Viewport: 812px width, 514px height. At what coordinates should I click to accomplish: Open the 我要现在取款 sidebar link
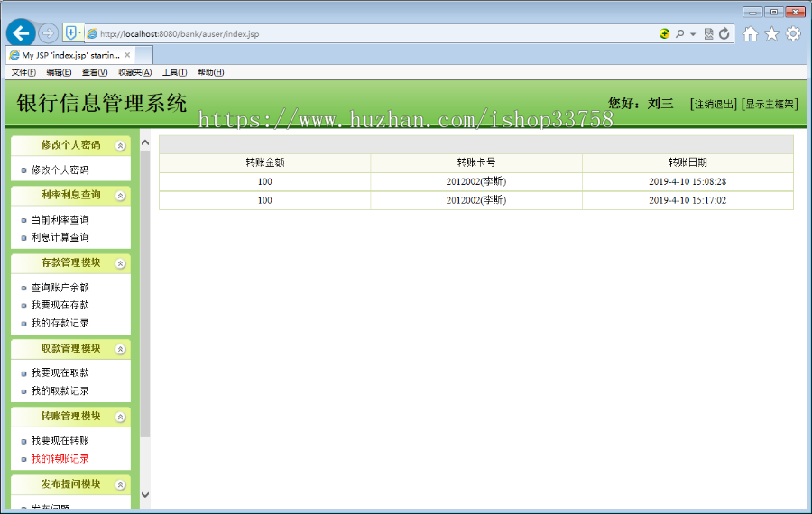pyautogui.click(x=60, y=372)
